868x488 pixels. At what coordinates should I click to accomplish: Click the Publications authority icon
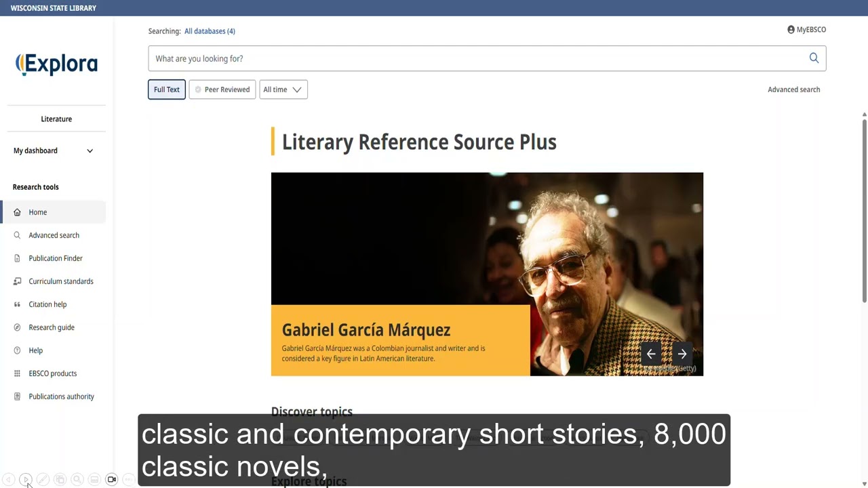tap(17, 396)
